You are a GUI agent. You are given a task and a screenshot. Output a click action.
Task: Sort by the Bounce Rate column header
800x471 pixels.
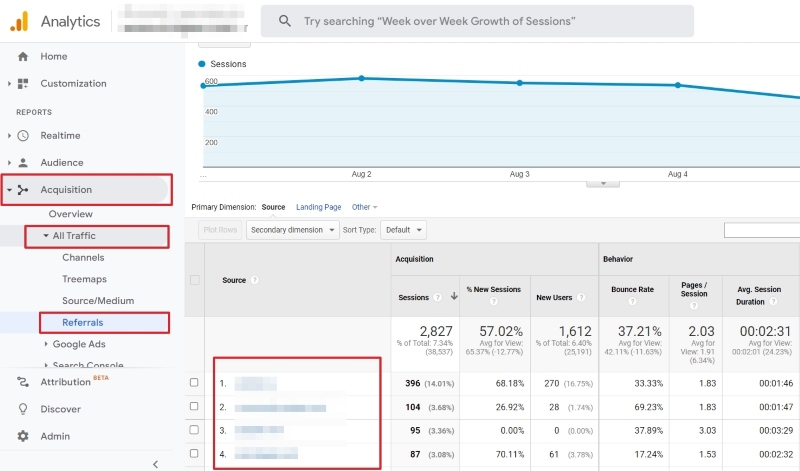point(632,289)
